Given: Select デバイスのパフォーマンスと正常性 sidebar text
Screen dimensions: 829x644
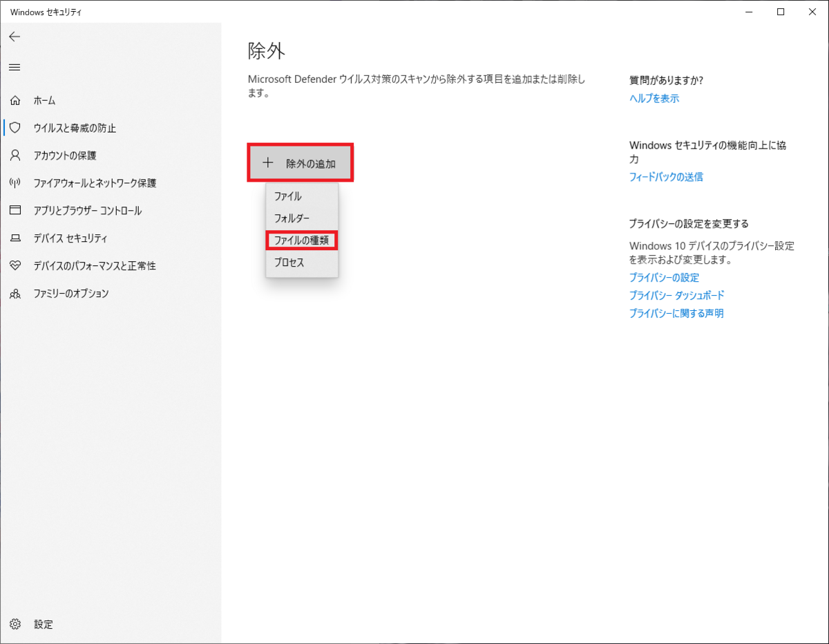Looking at the screenshot, I should point(95,266).
